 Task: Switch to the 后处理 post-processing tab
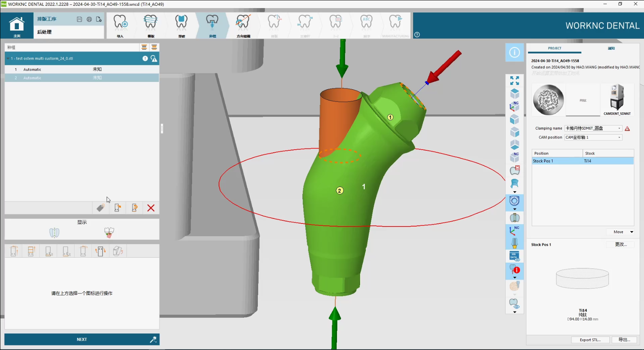tap(45, 32)
